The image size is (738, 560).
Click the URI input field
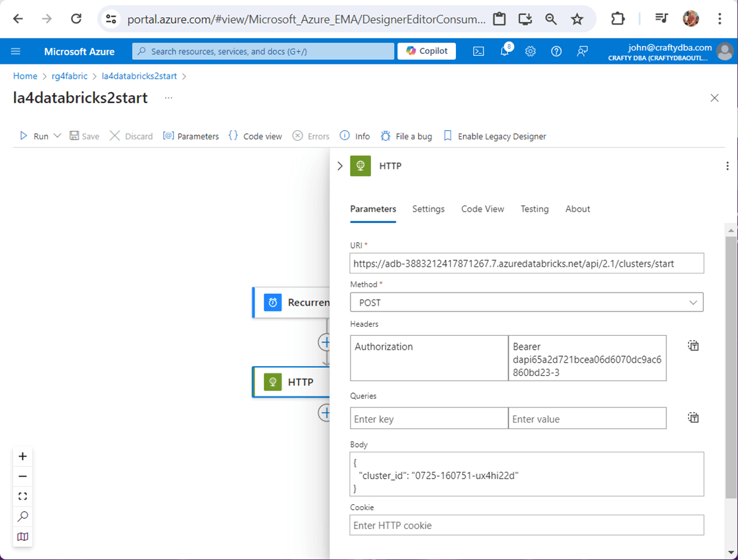click(527, 264)
